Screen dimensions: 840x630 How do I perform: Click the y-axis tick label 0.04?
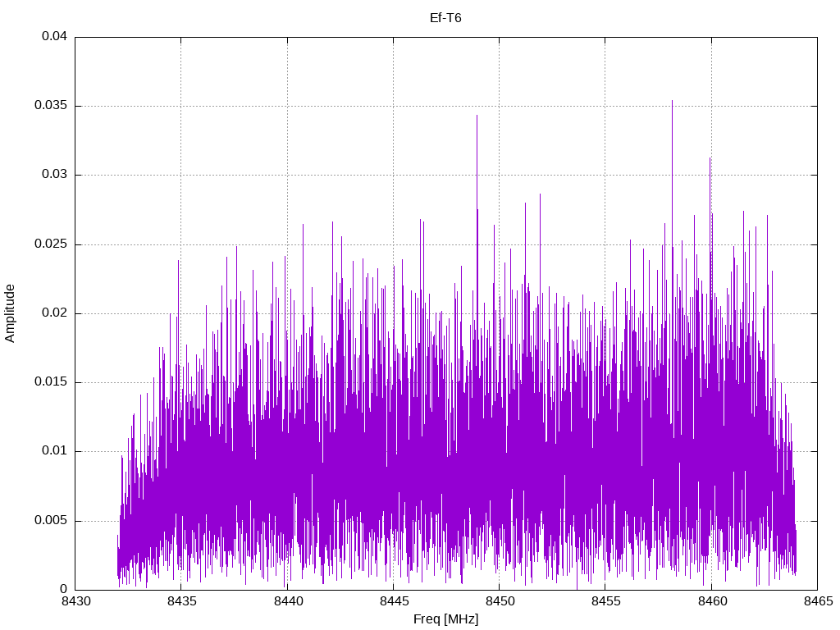[x=55, y=36]
